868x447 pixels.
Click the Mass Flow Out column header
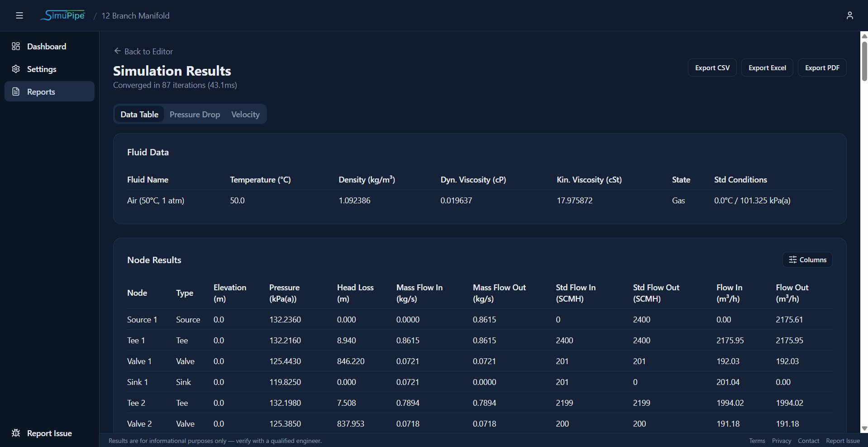(499, 293)
